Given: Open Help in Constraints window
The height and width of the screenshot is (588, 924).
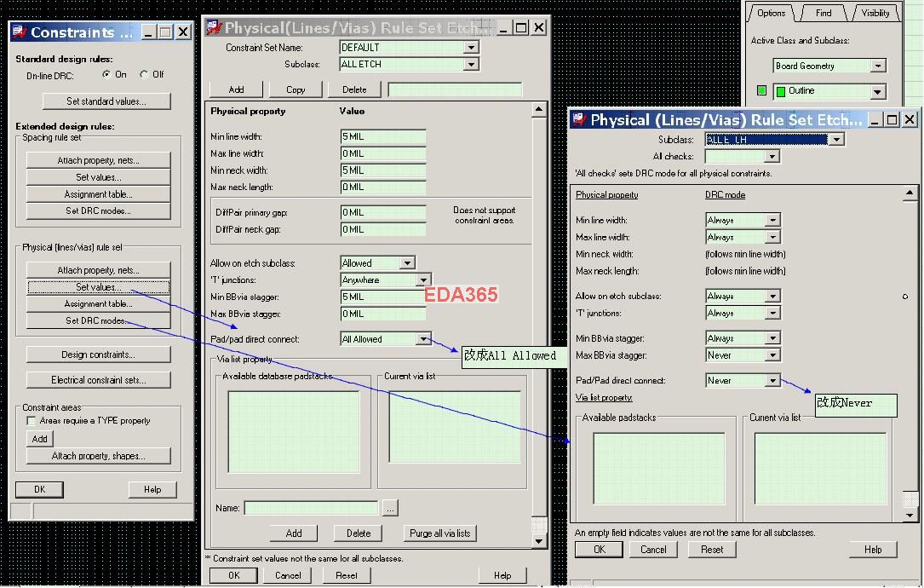Looking at the screenshot, I should (152, 489).
